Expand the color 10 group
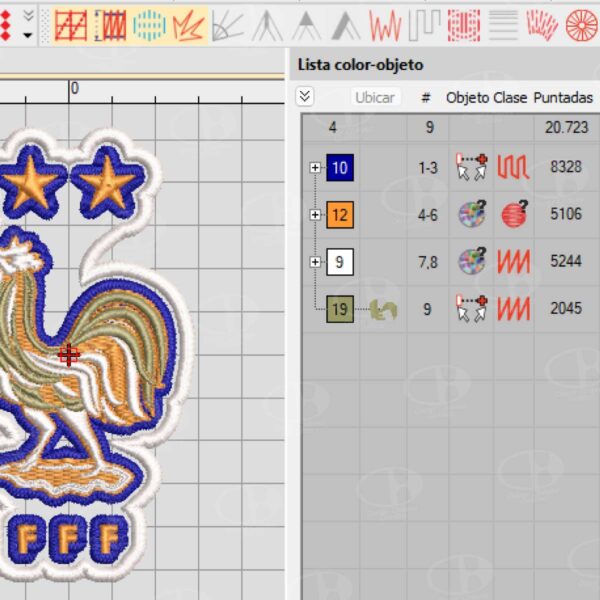Viewport: 600px width, 600px height. [315, 168]
